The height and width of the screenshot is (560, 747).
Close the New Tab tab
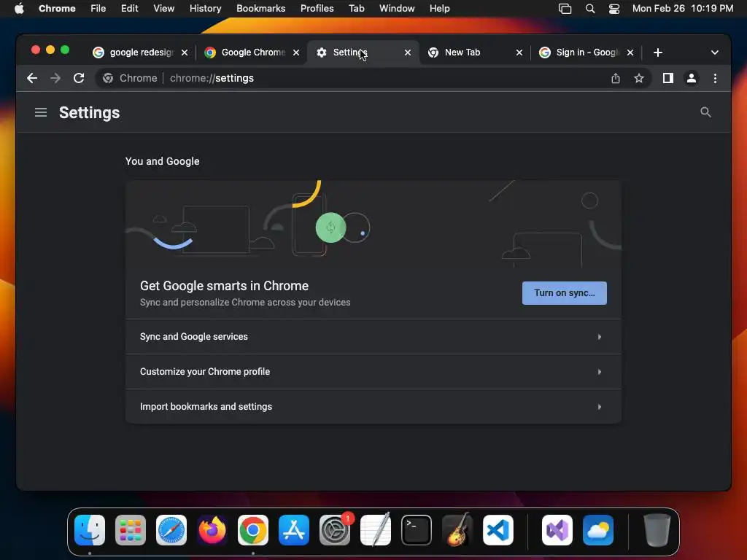[519, 52]
